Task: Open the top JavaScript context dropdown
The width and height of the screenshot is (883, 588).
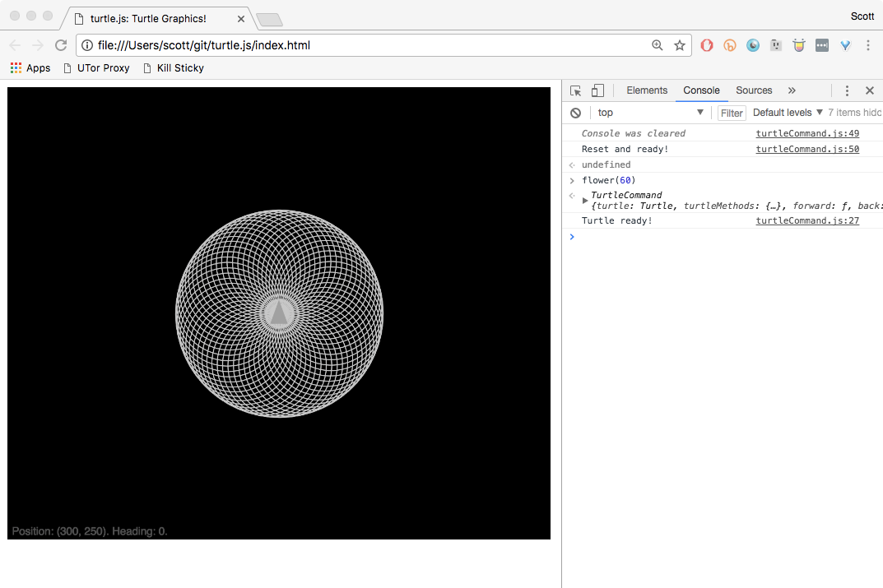Action: point(650,113)
